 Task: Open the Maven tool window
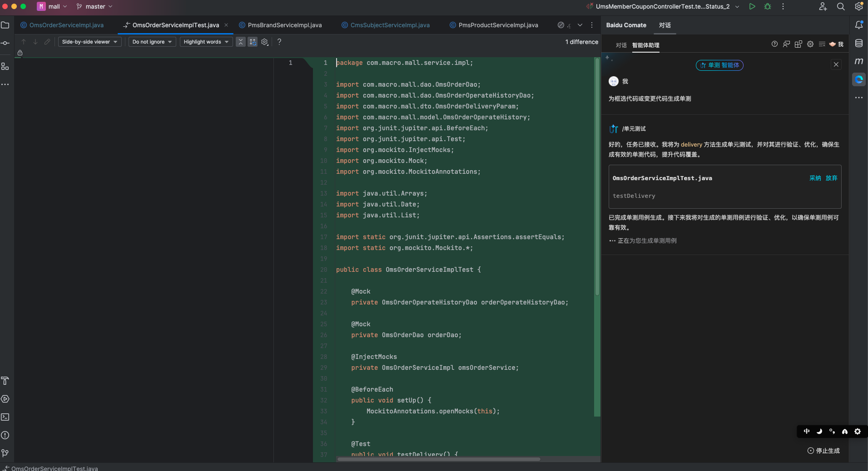859,61
